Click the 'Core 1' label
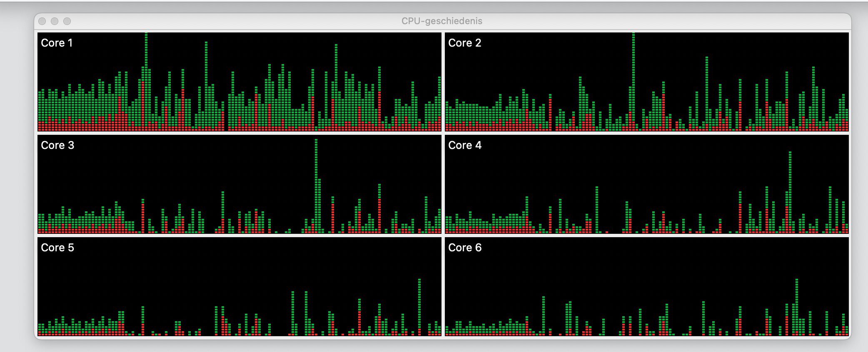 click(x=57, y=43)
